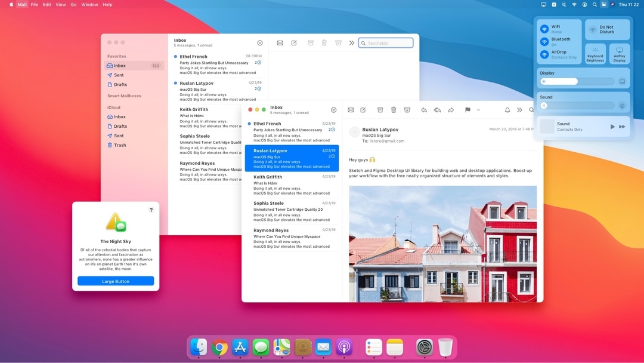The image size is (644, 363).
Task: Forward the open email
Action: click(451, 110)
